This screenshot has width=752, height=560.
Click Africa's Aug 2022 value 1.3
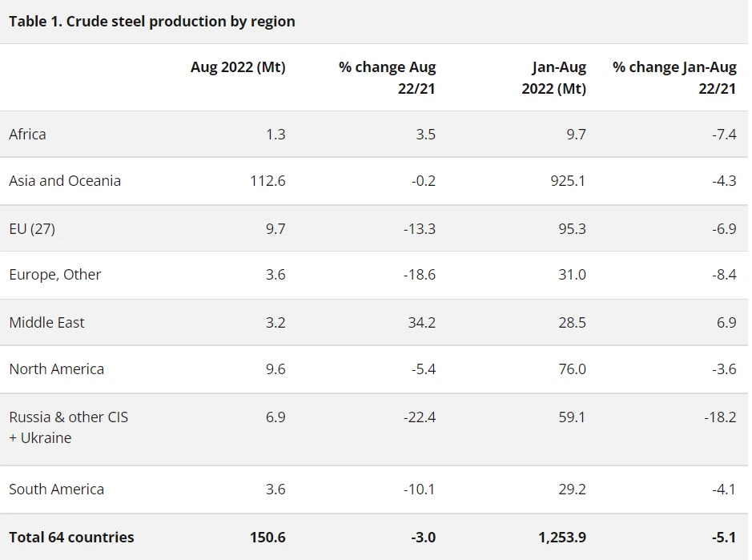(275, 135)
